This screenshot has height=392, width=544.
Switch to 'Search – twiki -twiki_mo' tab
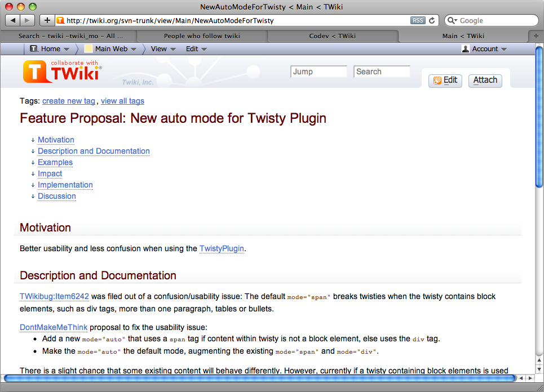pos(71,36)
